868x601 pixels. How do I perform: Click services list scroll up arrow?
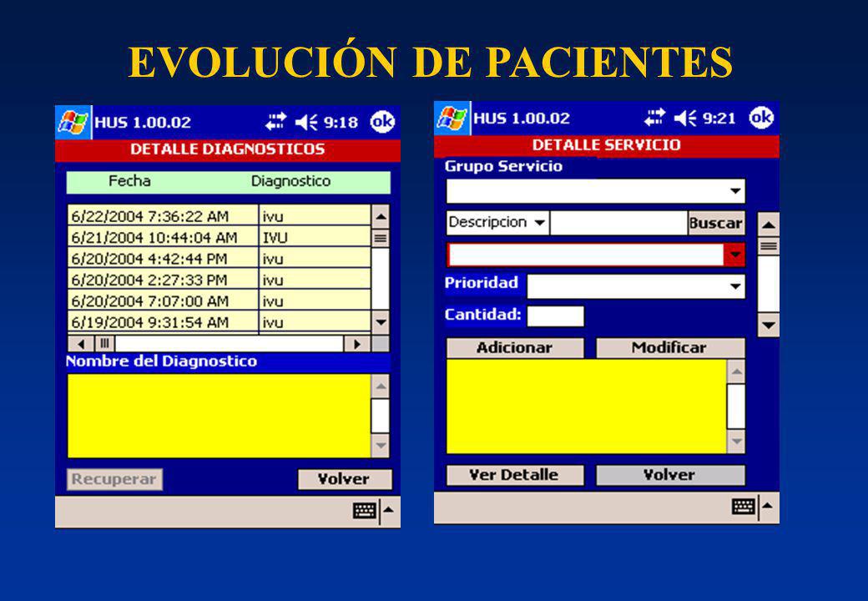tap(736, 372)
